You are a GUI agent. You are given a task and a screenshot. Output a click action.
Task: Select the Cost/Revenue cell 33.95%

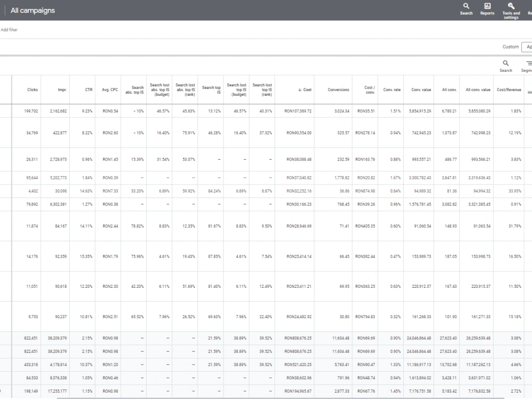pos(514,191)
